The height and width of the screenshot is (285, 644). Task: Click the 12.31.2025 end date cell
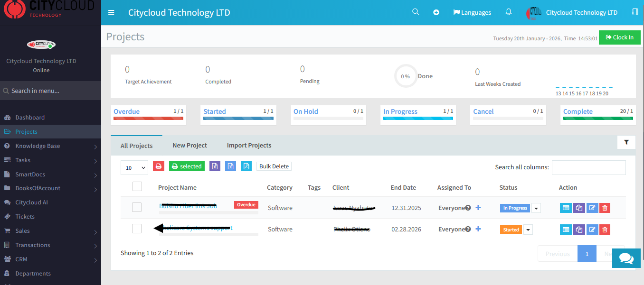[406, 208]
